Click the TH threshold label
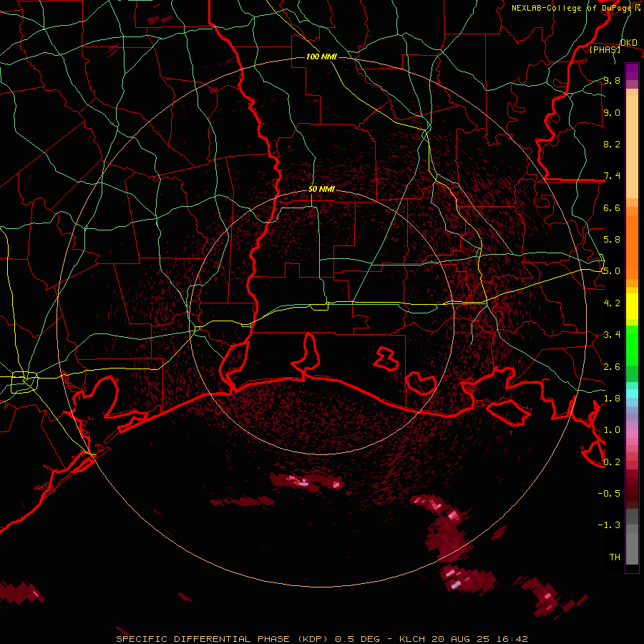Image resolution: width=644 pixels, height=644 pixels. 615,557
